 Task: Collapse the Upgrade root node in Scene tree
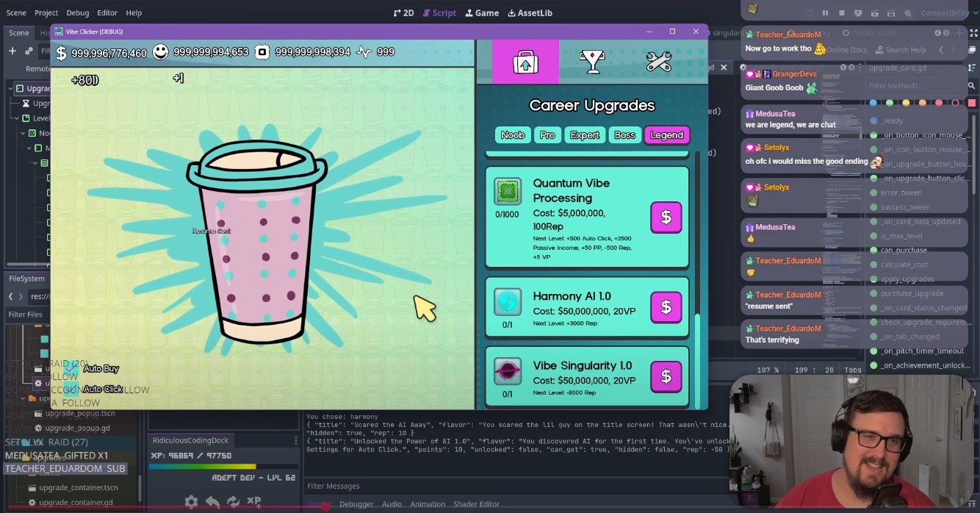click(11, 88)
